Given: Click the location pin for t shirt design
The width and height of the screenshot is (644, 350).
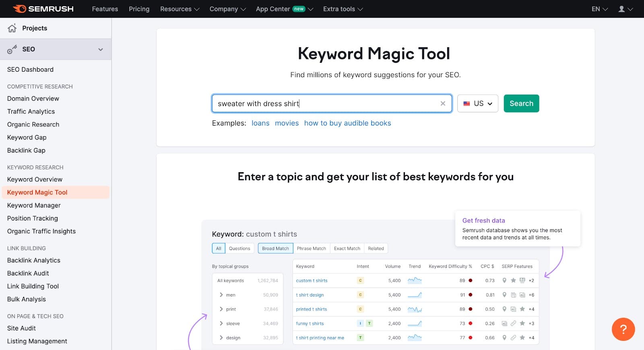Looking at the screenshot, I should pyautogui.click(x=504, y=295).
